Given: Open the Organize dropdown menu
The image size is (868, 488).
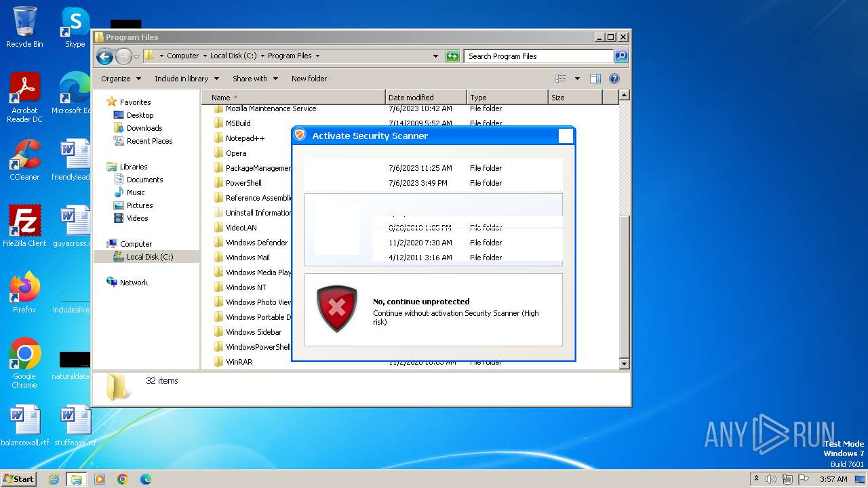Looking at the screenshot, I should tap(121, 79).
